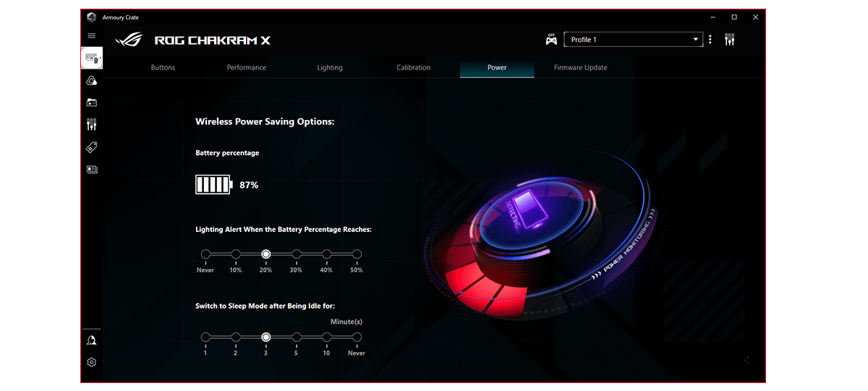Viewport: 868px width, 391px height.
Task: Open Aura Sync from the sidebar
Action: [92, 80]
